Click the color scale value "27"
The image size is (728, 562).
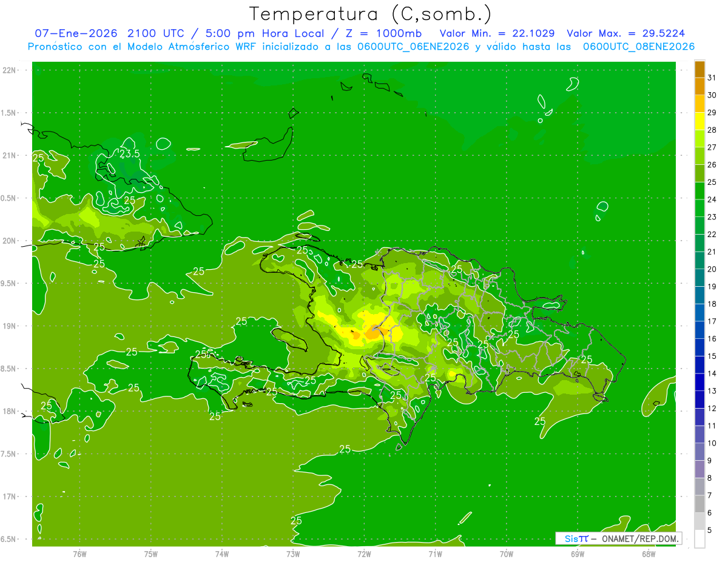712,147
